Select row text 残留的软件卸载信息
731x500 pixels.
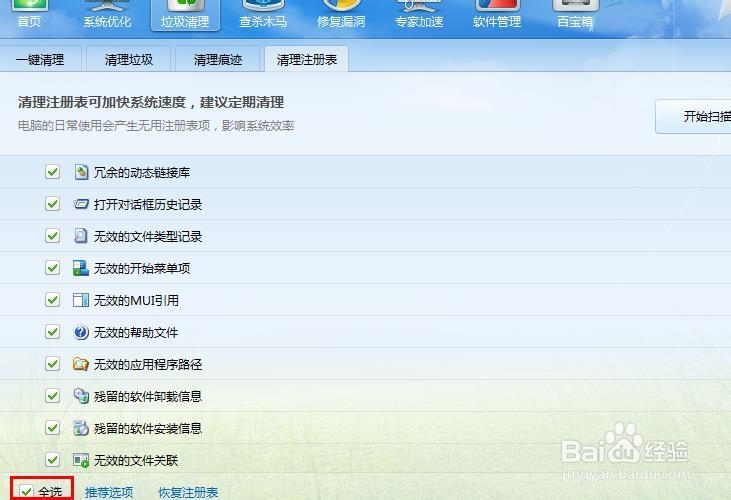point(148,397)
